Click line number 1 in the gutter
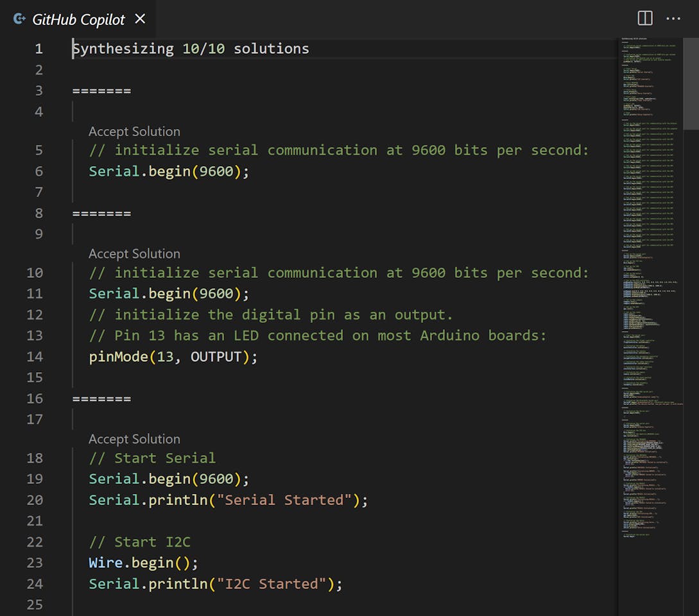This screenshot has height=616, width=699. click(39, 49)
